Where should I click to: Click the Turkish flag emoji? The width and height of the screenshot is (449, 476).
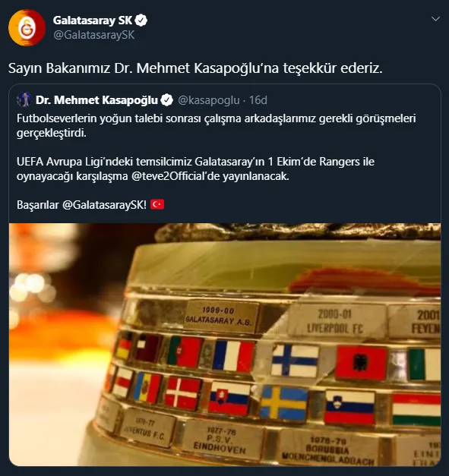pos(157,204)
